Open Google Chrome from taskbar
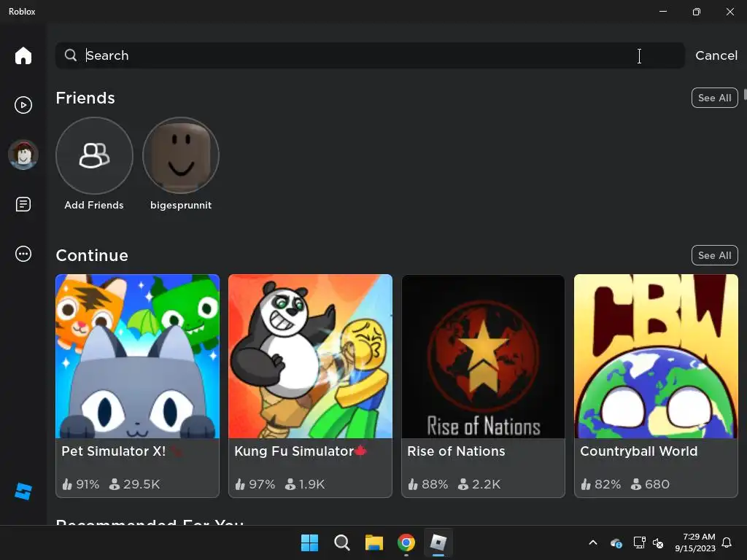Screen dimensions: 747x560 (406, 542)
